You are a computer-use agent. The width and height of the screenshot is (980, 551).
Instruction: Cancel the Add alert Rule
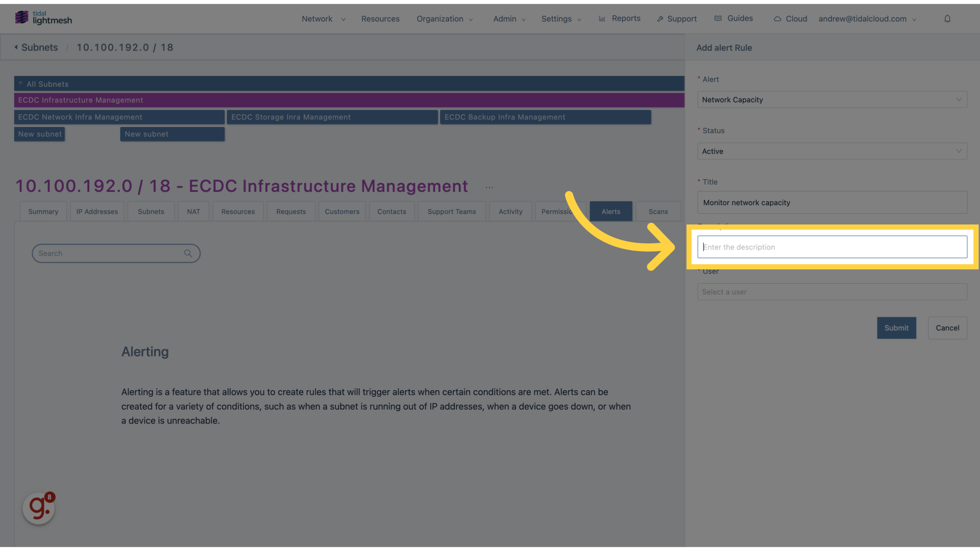tap(948, 328)
